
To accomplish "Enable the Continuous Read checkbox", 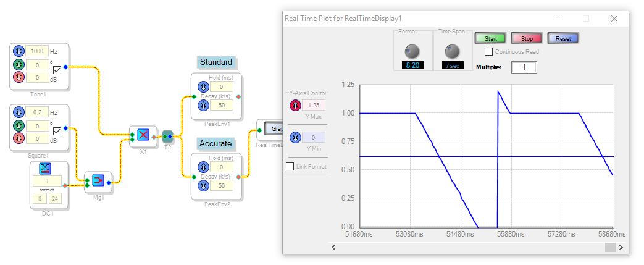I will click(x=489, y=52).
